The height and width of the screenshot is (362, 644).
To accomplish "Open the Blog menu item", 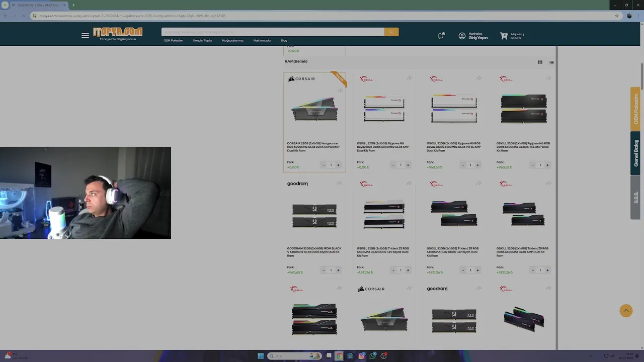I will click(x=284, y=40).
